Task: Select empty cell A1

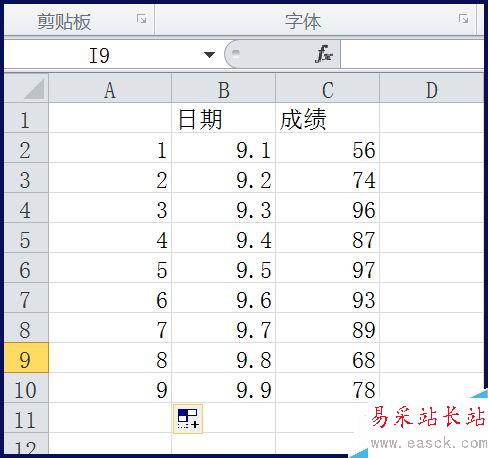Action: (110, 118)
